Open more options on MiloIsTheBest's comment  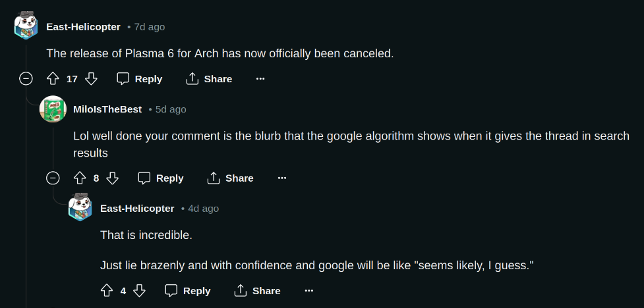[x=282, y=178]
